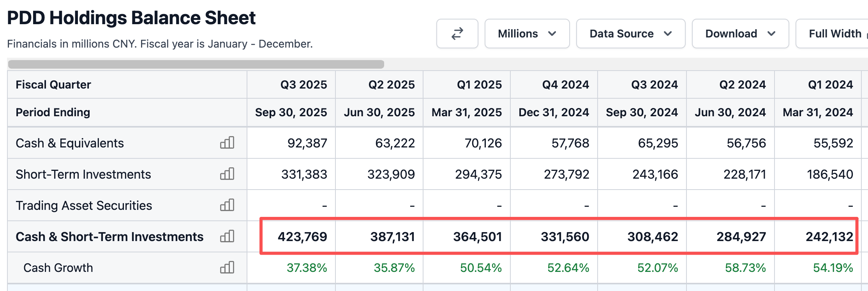Screen dimensions: 868x291
Task: Click the Cash & Equivalents row label
Action: point(70,143)
